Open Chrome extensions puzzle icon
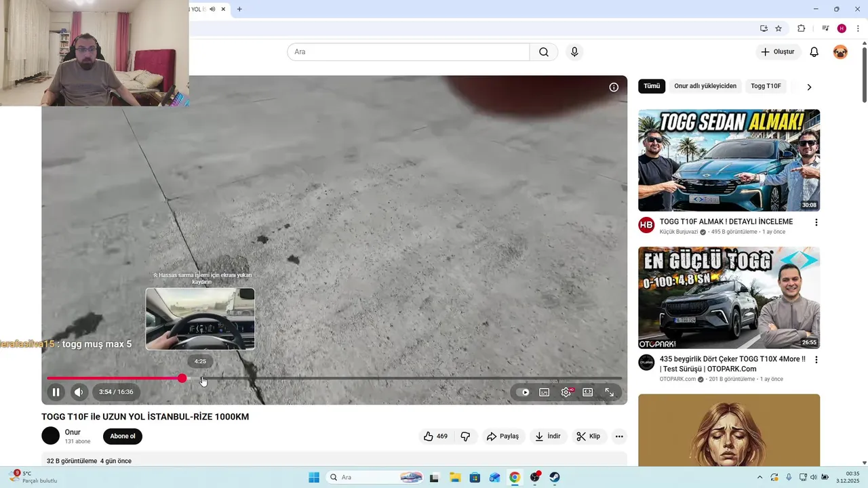The height and width of the screenshot is (488, 868). 802,28
